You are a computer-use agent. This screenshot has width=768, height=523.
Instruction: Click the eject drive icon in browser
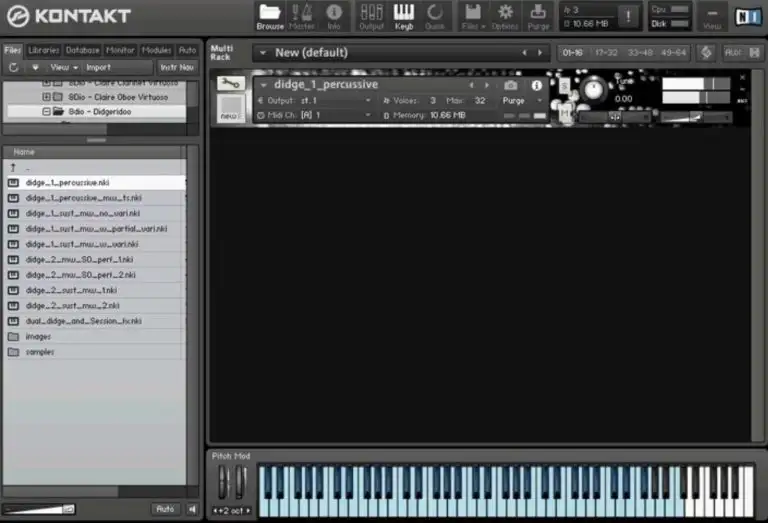[x=35, y=68]
